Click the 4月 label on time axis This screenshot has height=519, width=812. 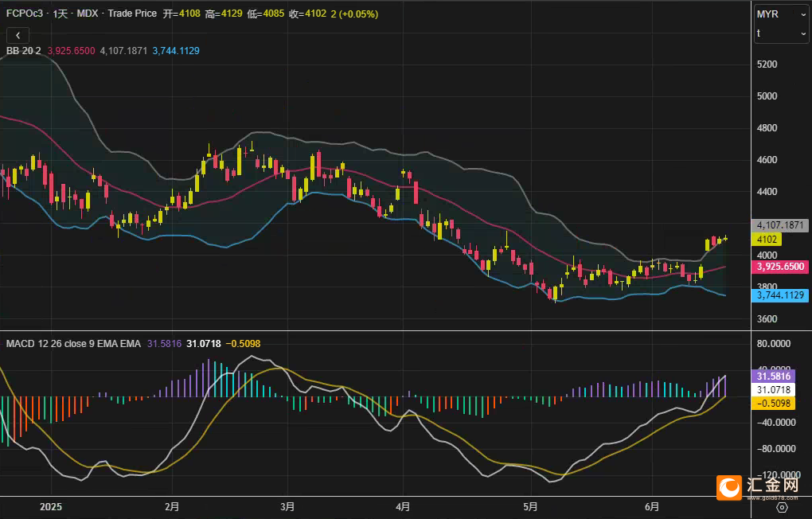[403, 506]
